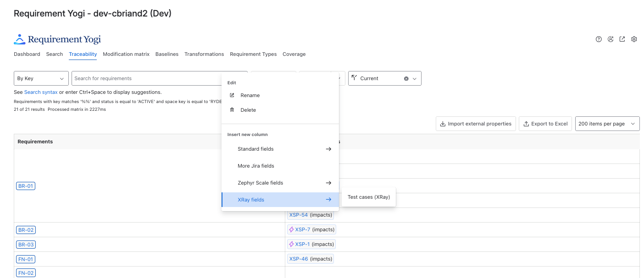
Task: Open the Search tab
Action: pyautogui.click(x=55, y=54)
